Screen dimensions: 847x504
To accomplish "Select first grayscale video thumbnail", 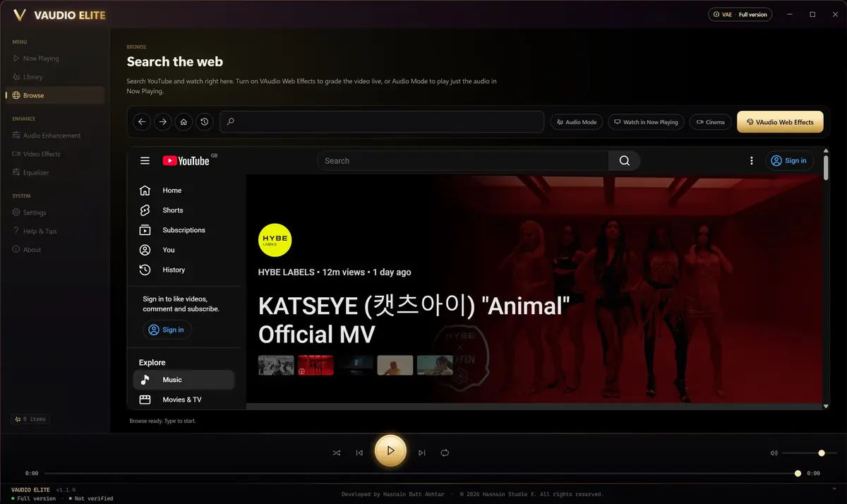I will tap(276, 365).
